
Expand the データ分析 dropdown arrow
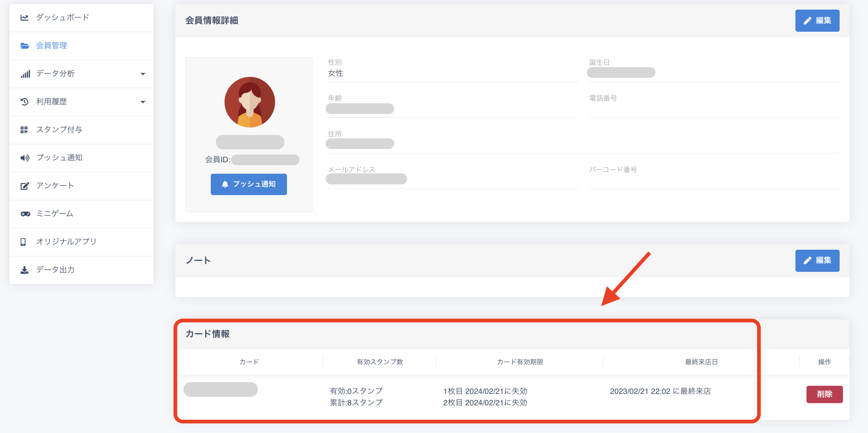143,74
